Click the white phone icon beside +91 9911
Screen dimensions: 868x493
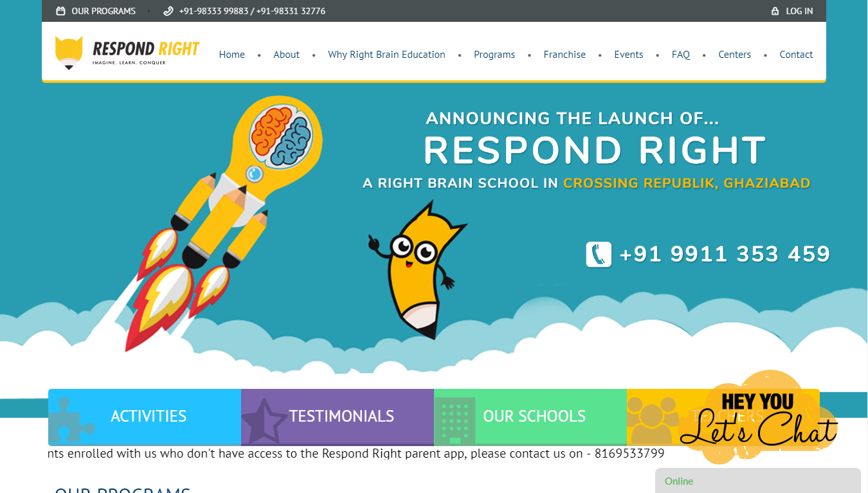(x=599, y=255)
